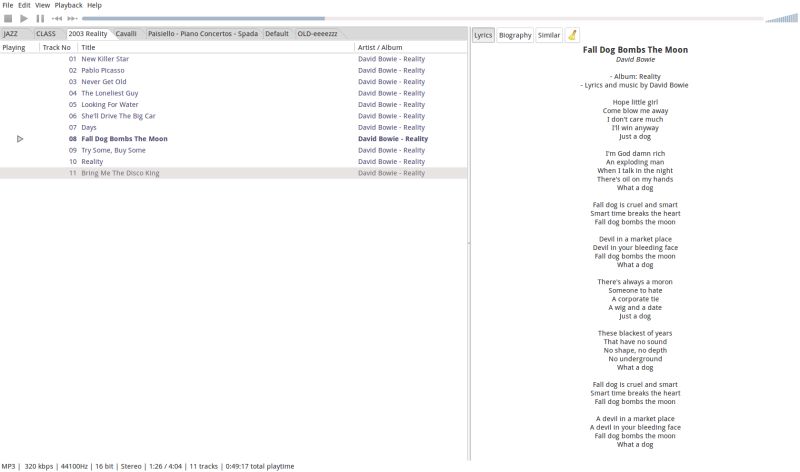Select track She'll Drive The Big Car
This screenshot has height=472, width=800.
click(118, 116)
